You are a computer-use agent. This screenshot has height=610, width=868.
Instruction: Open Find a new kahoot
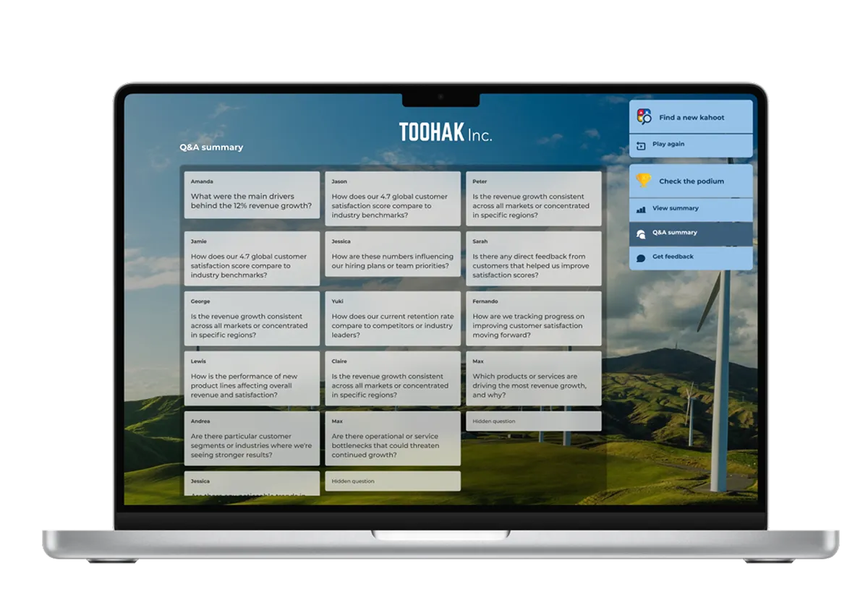(x=691, y=116)
